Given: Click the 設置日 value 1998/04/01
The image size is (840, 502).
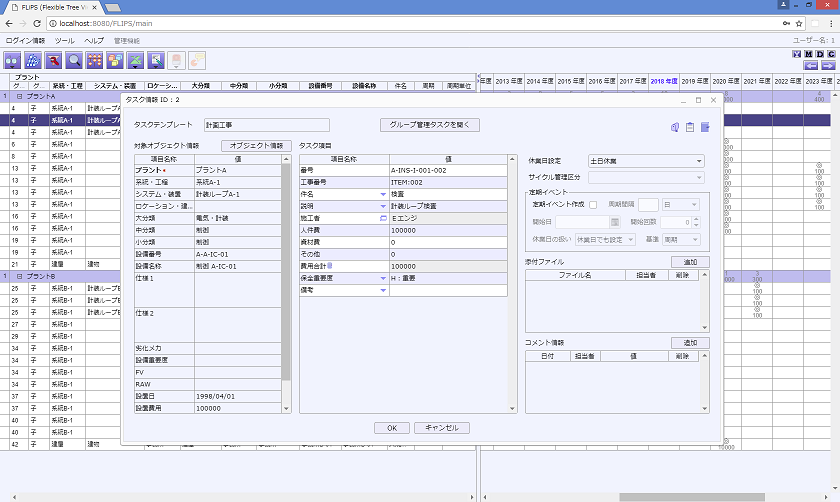Looking at the screenshot, I should point(238,396).
